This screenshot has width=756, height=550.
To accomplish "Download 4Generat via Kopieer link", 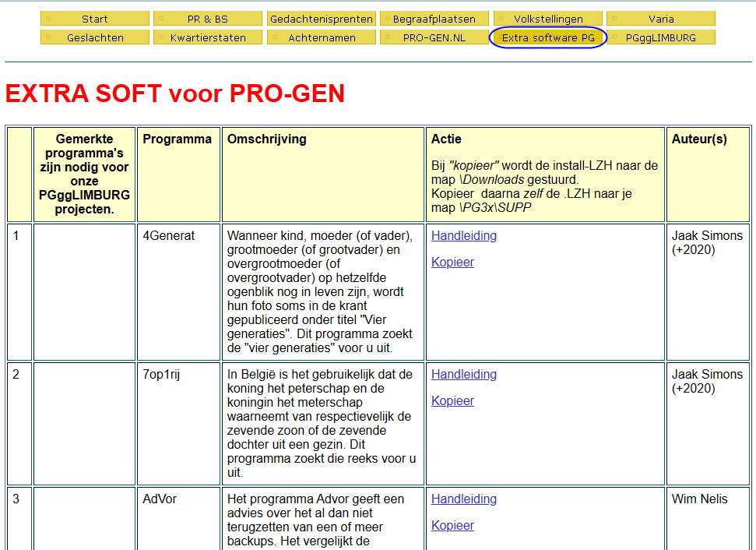I will pyautogui.click(x=452, y=263).
